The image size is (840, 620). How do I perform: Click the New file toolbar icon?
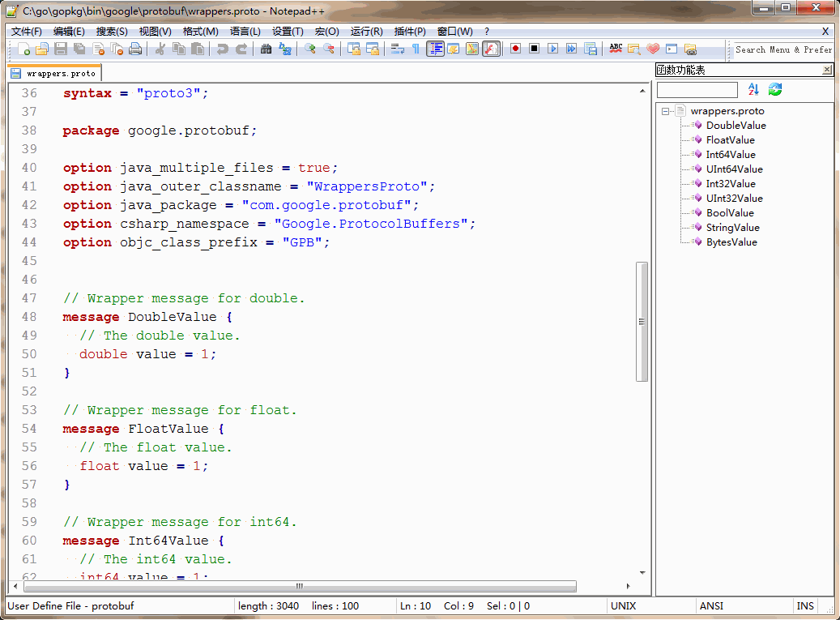click(23, 49)
